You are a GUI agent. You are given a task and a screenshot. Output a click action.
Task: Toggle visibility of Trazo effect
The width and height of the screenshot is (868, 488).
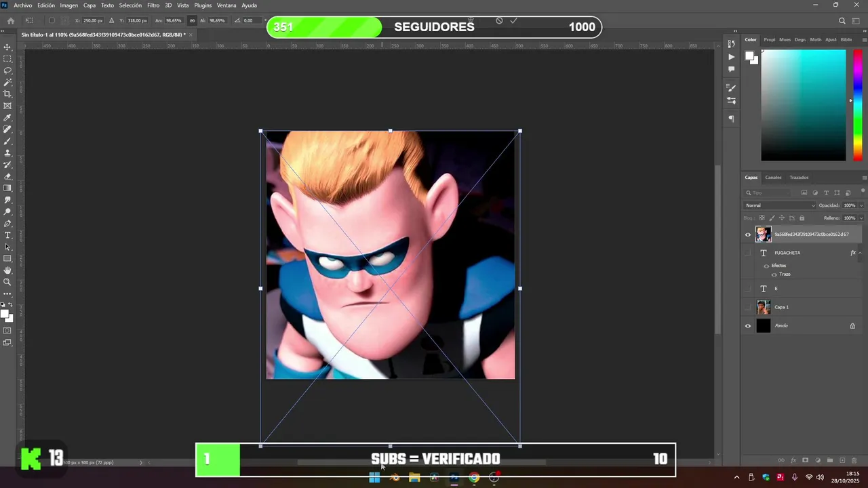774,274
